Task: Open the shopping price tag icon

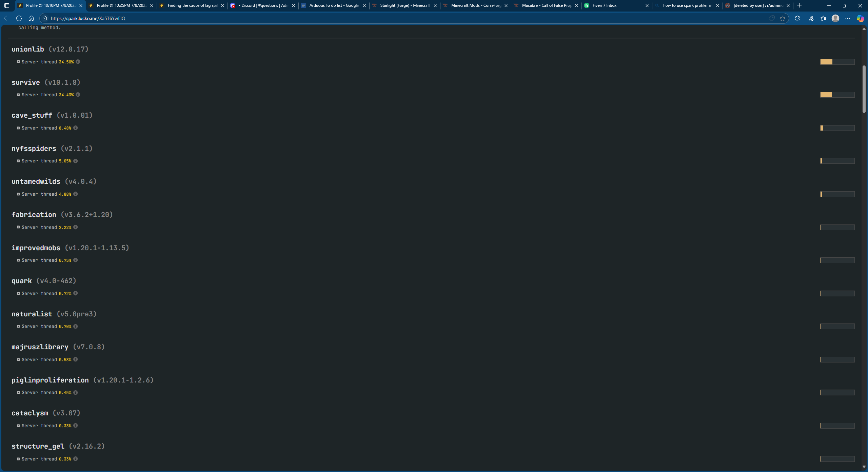Action: click(772, 18)
